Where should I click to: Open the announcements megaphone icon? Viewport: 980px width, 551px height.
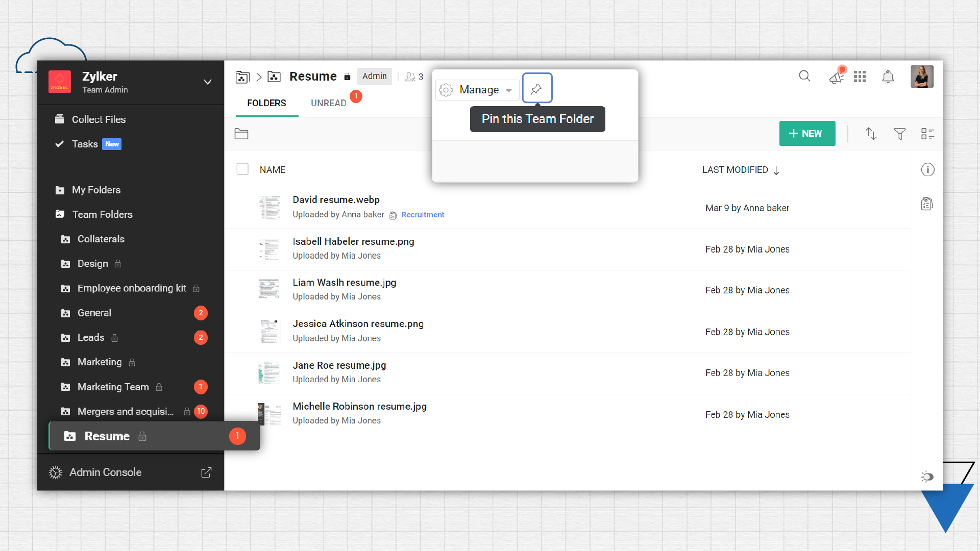837,77
